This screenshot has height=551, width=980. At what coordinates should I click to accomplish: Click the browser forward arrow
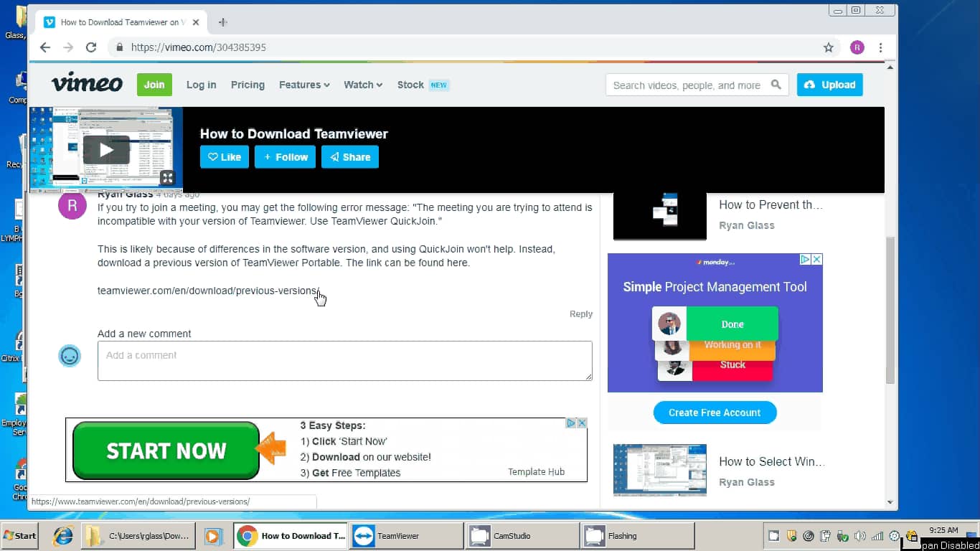tap(68, 47)
